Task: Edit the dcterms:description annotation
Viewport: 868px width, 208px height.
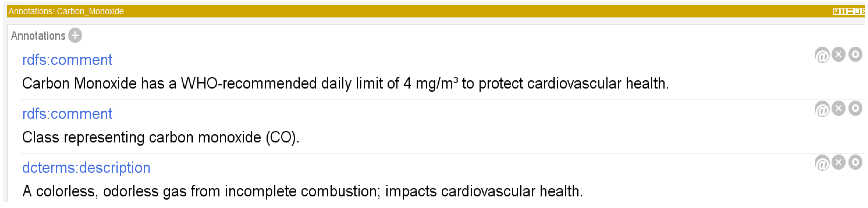Action: [855, 162]
